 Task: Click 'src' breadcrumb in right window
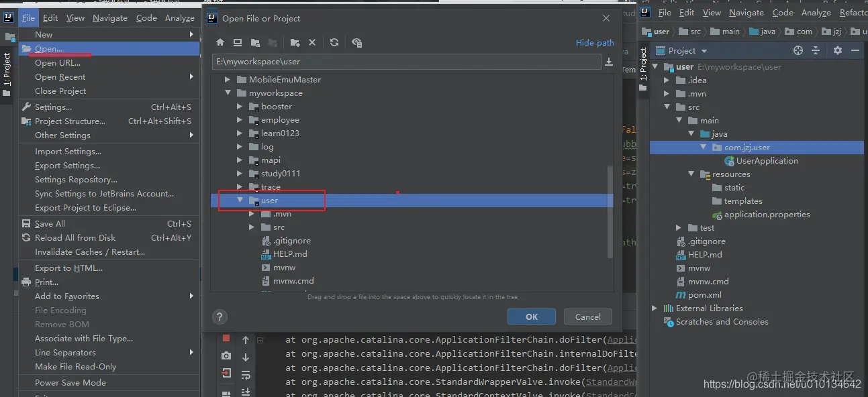695,32
